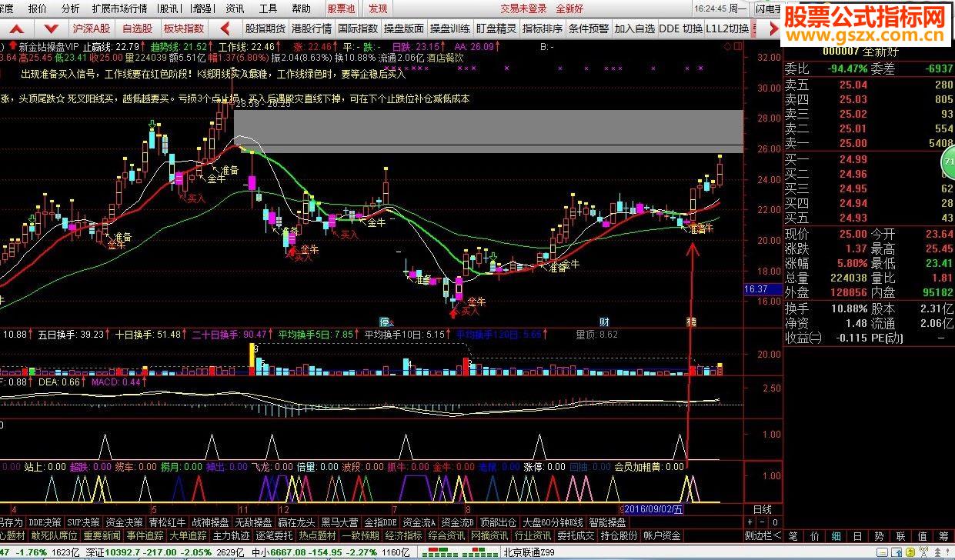Image resolution: width=955 pixels, height=560 pixels.
Task: Select the 顶部出仓 indicator tab
Action: [499, 522]
